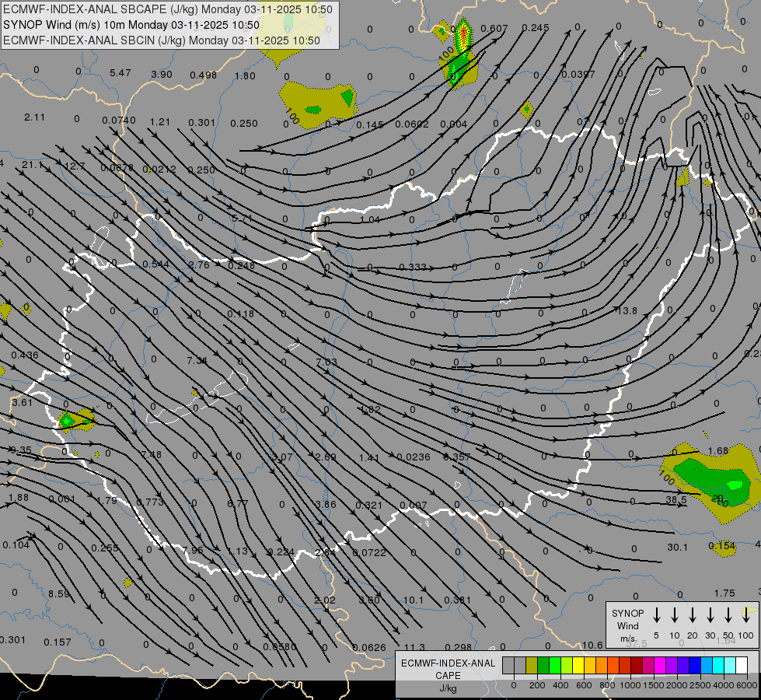Click the SBCIN value 2.76
Image resolution: width=761 pixels, height=700 pixels.
tap(200, 264)
